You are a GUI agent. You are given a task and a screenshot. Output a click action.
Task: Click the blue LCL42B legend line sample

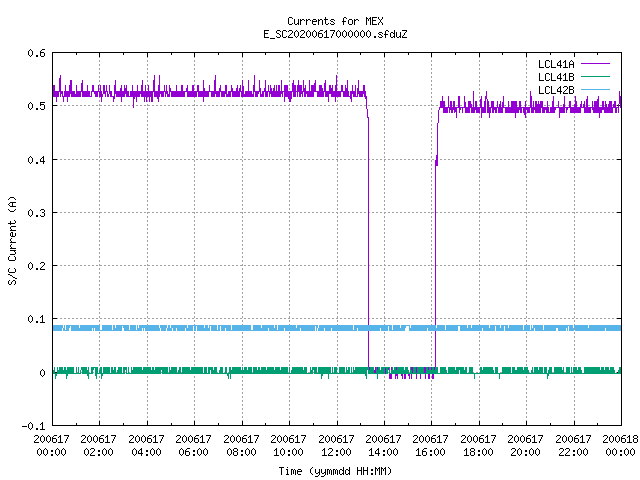pos(595,89)
